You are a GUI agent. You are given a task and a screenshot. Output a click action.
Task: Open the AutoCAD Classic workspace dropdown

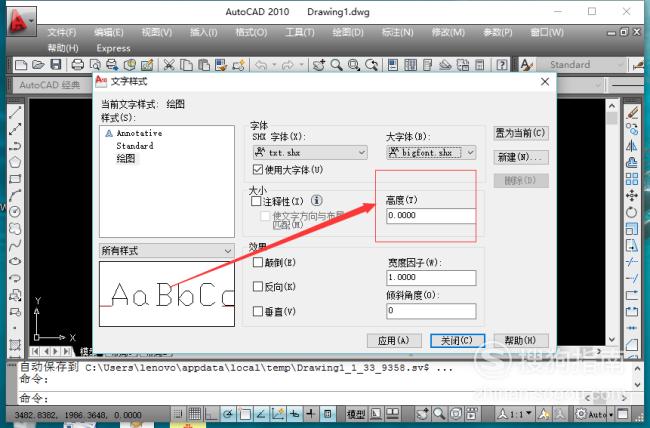point(54,85)
